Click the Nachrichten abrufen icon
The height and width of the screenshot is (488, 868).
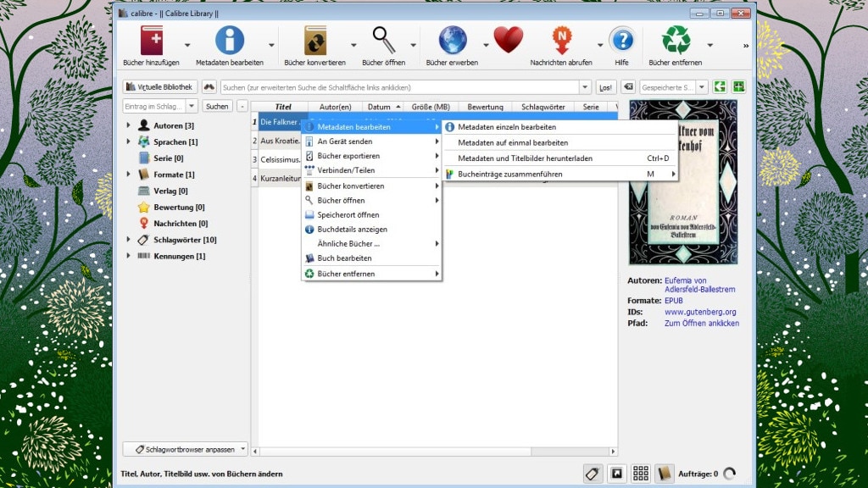(561, 41)
